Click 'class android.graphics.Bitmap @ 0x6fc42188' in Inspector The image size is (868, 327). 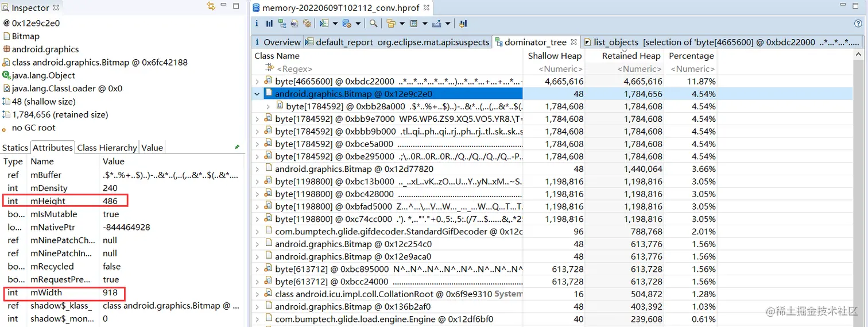point(100,62)
